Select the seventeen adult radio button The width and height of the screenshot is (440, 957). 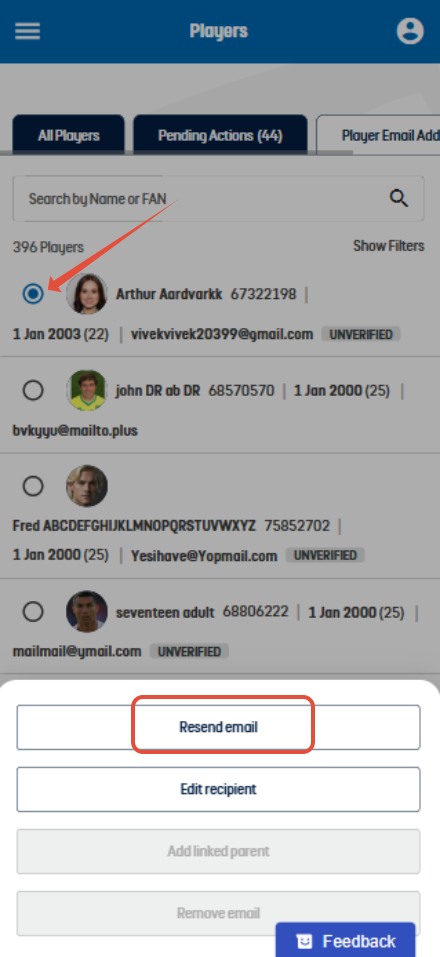[x=33, y=612]
